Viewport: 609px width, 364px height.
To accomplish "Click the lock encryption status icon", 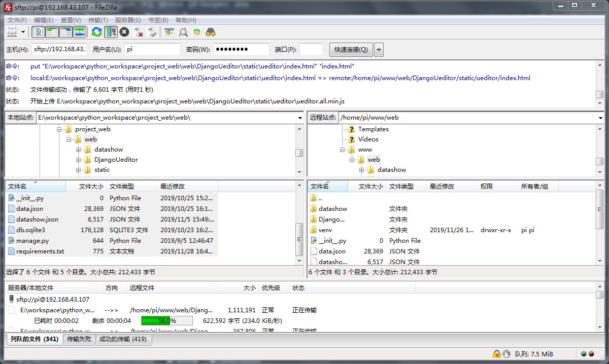I will click(x=496, y=354).
